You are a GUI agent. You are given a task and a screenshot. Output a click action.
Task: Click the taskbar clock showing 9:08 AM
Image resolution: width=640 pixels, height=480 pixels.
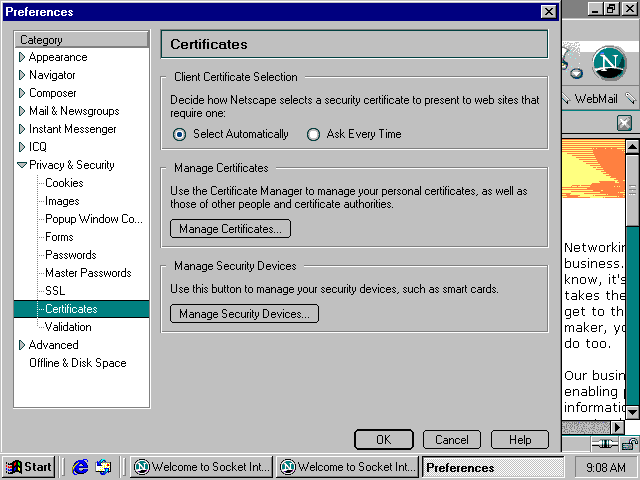606,467
